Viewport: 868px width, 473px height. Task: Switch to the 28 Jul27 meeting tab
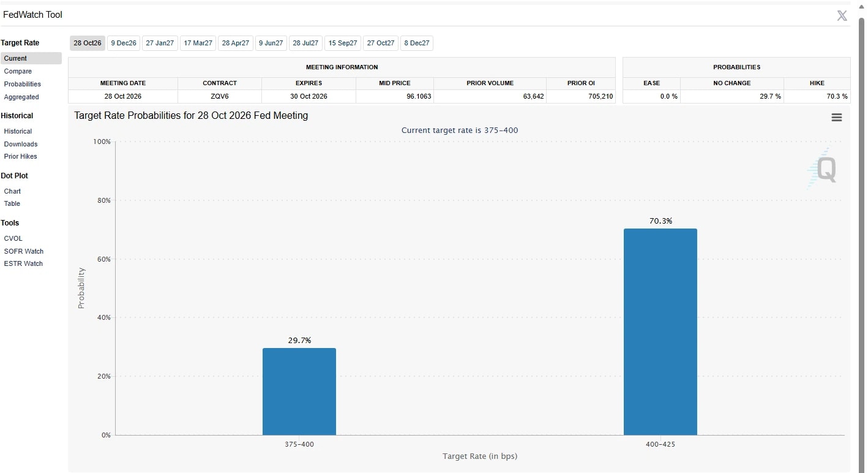point(305,43)
